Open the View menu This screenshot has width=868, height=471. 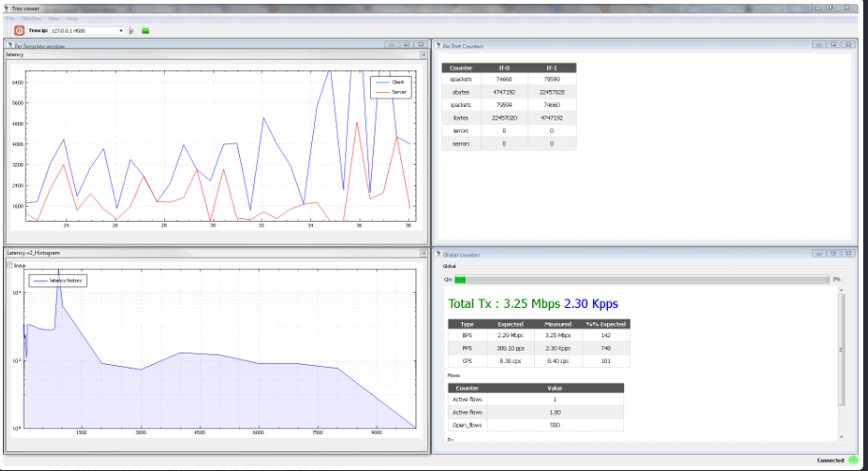click(x=54, y=19)
